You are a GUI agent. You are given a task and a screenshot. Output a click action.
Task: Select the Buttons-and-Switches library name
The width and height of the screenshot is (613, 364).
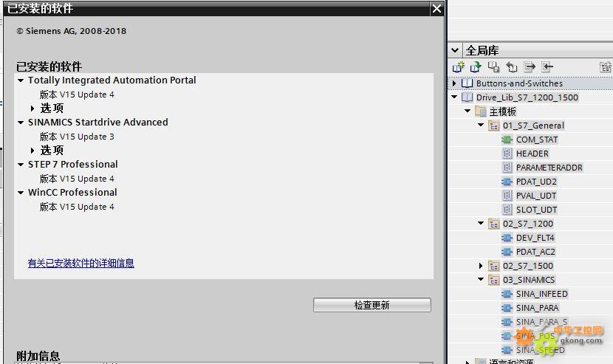click(519, 83)
